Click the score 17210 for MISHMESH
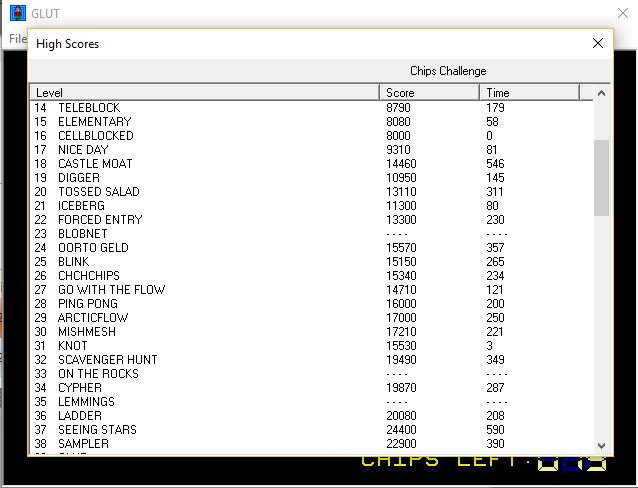Image resolution: width=638 pixels, height=488 pixels. click(402, 332)
